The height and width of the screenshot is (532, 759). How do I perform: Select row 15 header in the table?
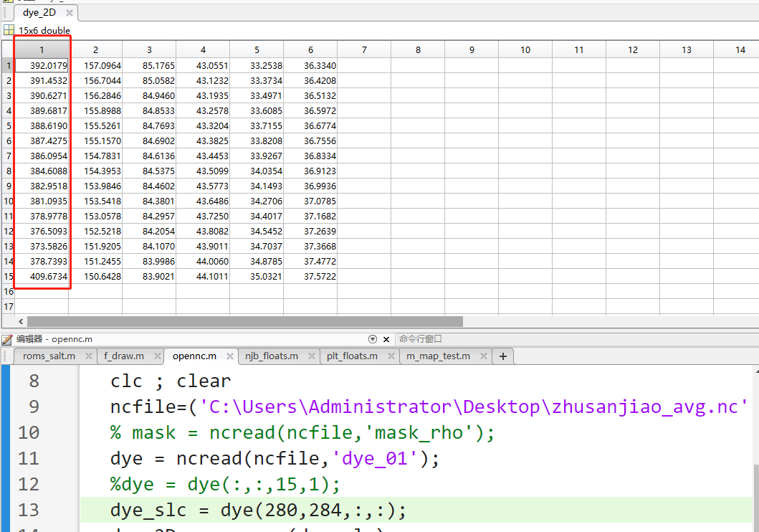point(7,277)
